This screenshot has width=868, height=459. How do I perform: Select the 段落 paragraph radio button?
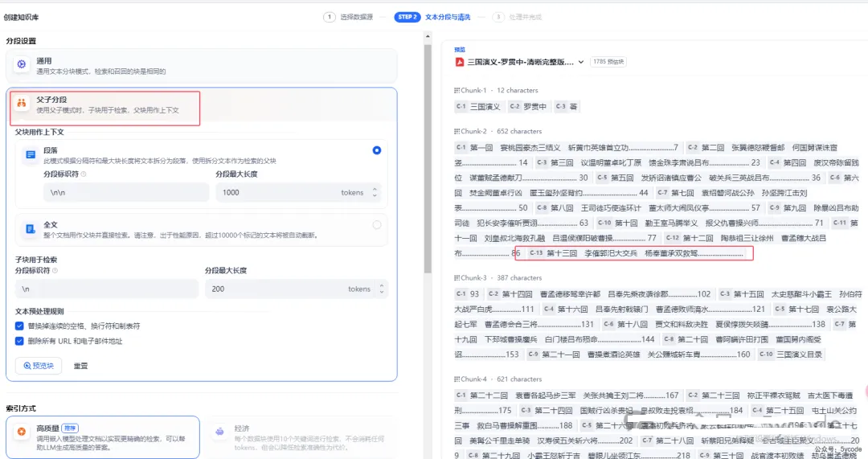tap(376, 150)
